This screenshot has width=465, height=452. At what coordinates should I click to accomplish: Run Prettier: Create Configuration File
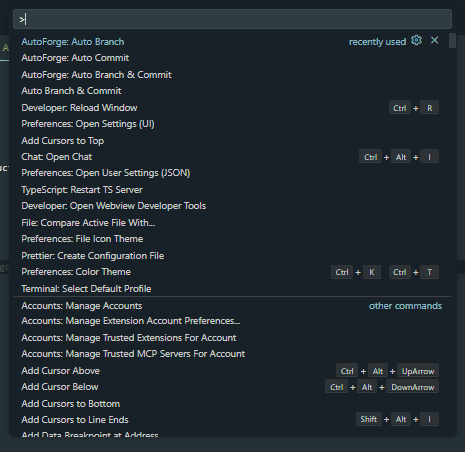click(232, 256)
